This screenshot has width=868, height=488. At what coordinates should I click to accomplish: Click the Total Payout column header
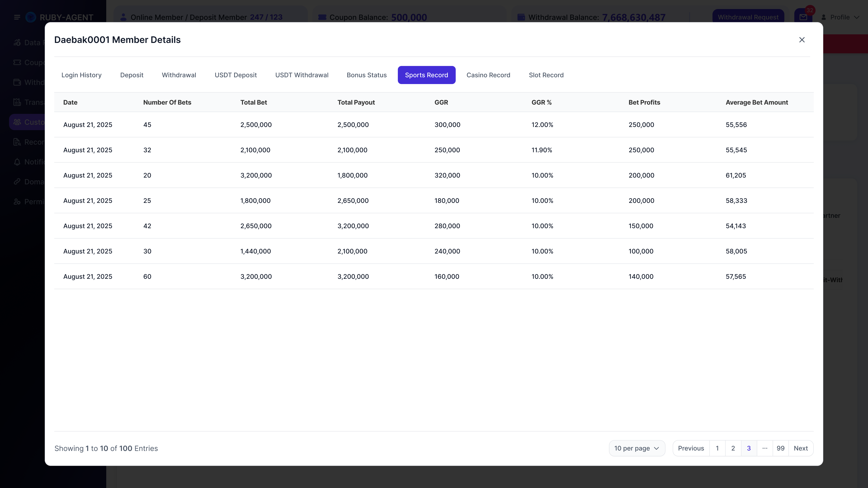[x=356, y=102]
